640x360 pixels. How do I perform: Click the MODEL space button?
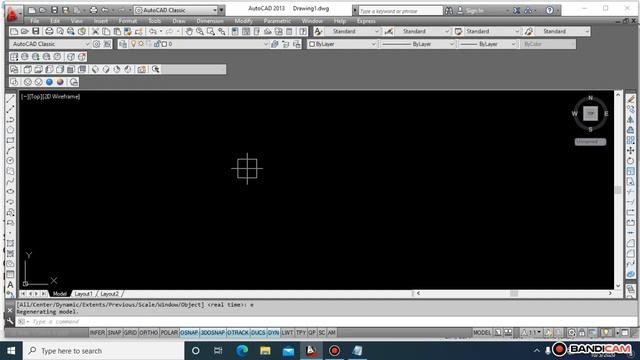[482, 333]
